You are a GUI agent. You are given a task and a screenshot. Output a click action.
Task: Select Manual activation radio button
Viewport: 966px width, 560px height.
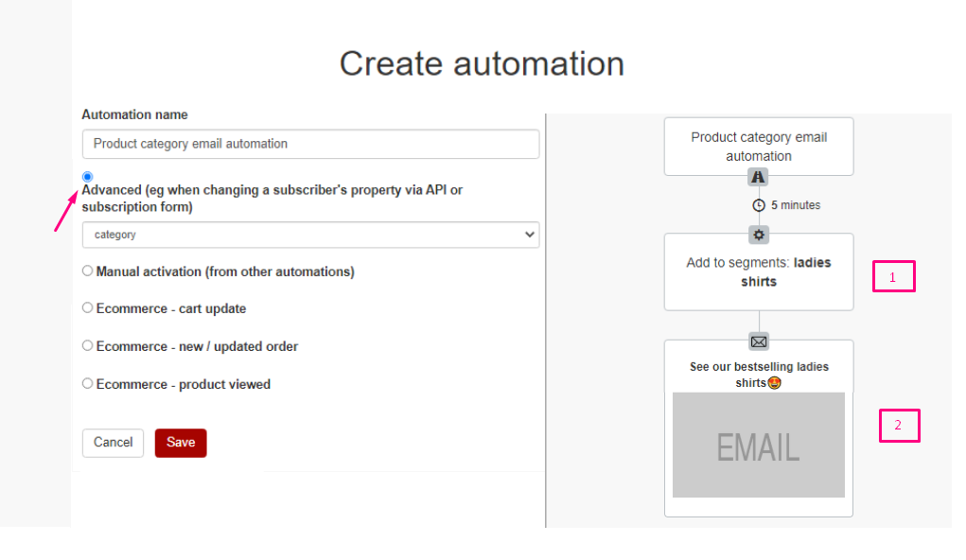coord(87,271)
